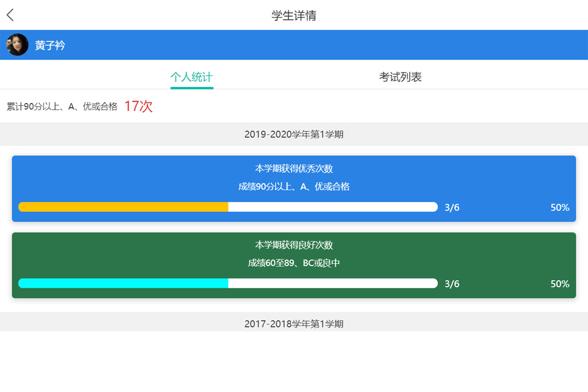Viewport: 588px width, 392px height.
Task: Expand the 2017-2018学年第1学期 section header
Action: coord(294,324)
